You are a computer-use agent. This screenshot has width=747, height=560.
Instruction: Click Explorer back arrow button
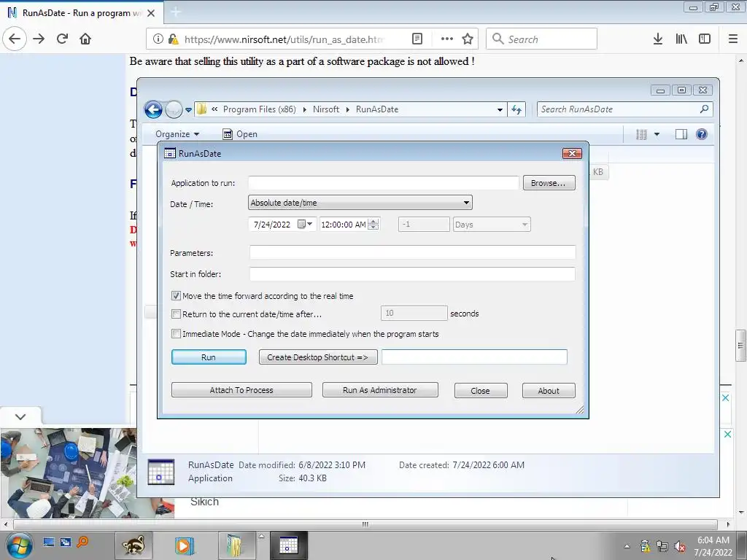(x=153, y=110)
